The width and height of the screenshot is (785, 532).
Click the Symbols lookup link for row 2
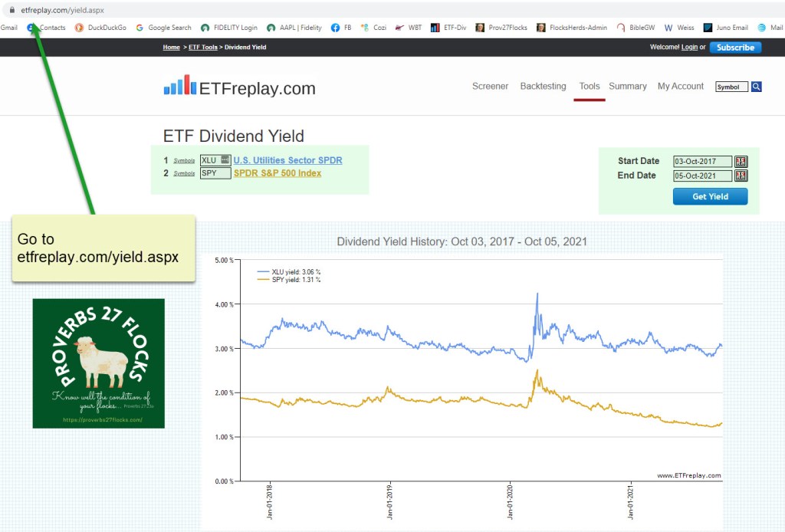[184, 174]
